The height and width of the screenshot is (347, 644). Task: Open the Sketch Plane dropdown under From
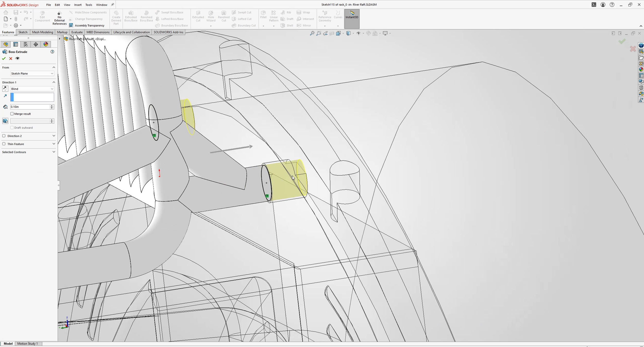coord(32,73)
